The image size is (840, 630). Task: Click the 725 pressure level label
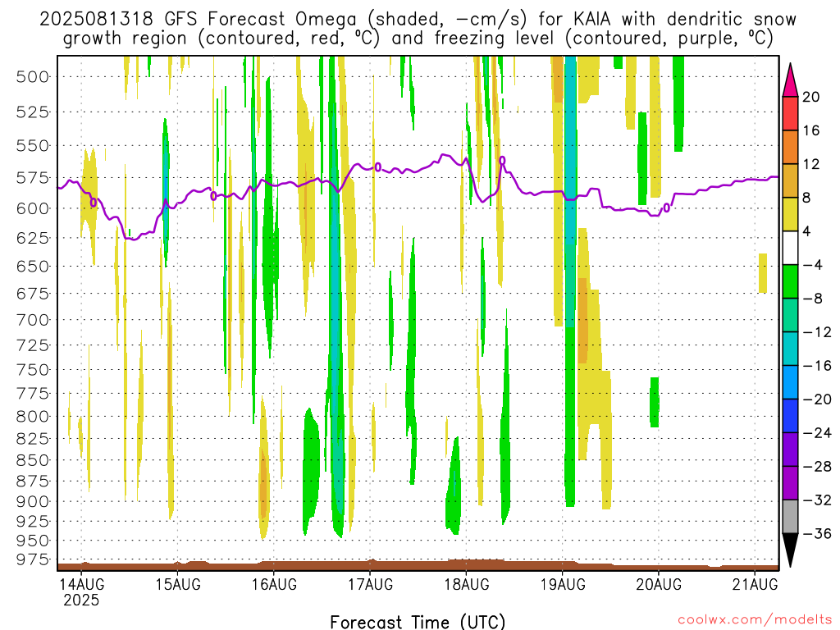[32, 345]
